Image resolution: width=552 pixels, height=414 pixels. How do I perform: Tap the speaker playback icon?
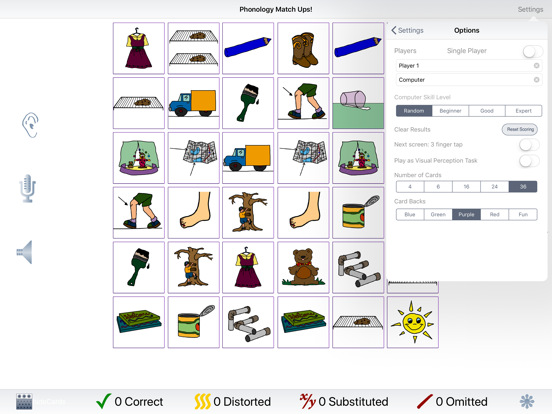25,252
